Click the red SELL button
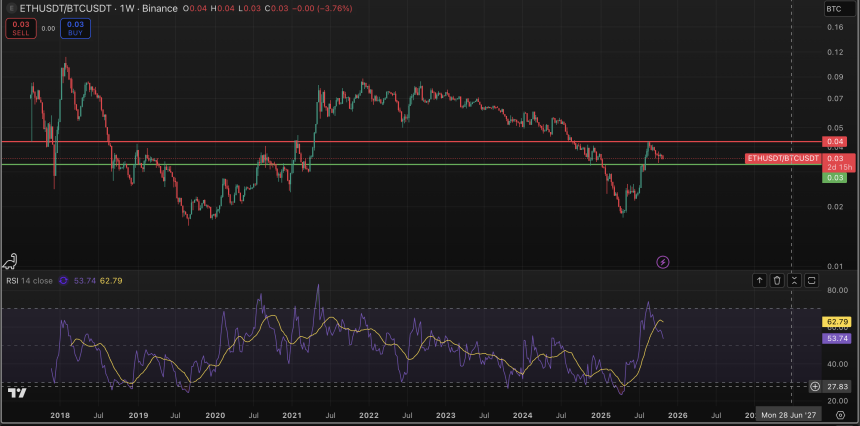 (x=19, y=29)
